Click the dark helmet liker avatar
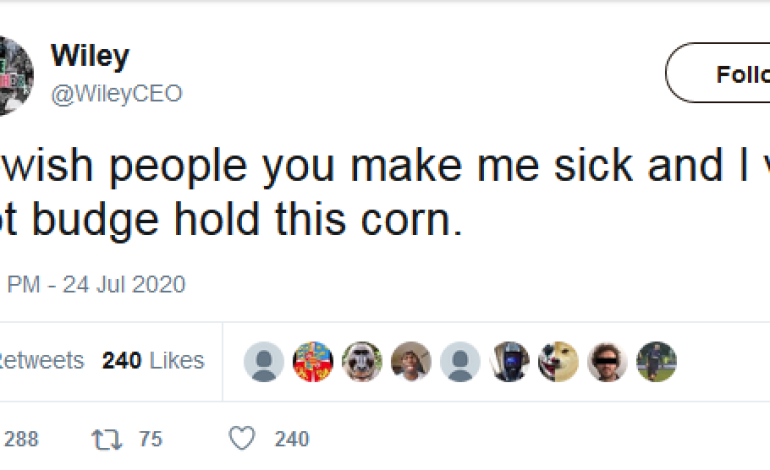Screen dimensions: 770x470 pyautogui.click(x=509, y=361)
